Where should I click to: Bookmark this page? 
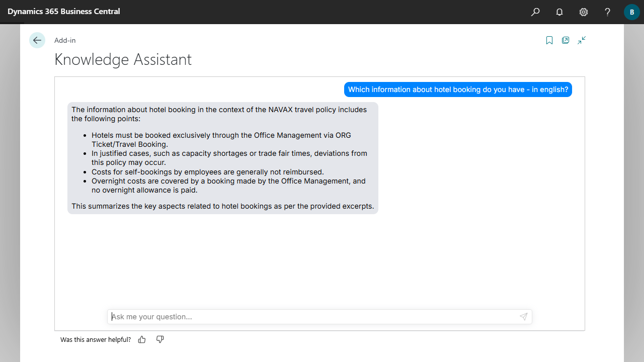[x=549, y=40]
